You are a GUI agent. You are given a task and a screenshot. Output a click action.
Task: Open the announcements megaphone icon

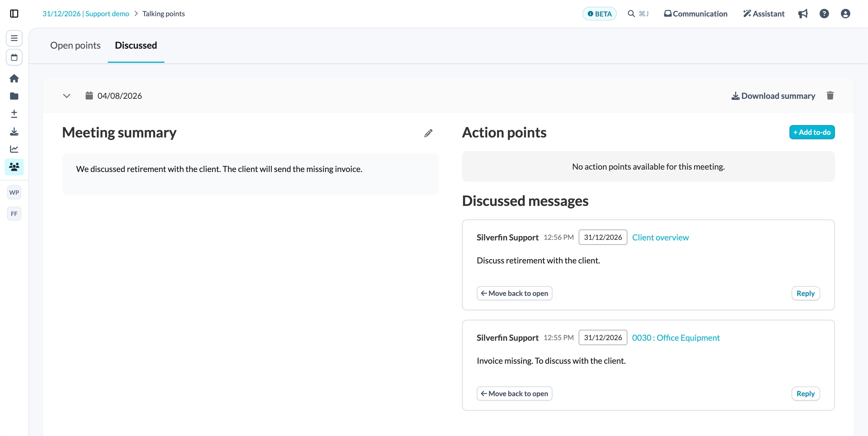pos(803,14)
